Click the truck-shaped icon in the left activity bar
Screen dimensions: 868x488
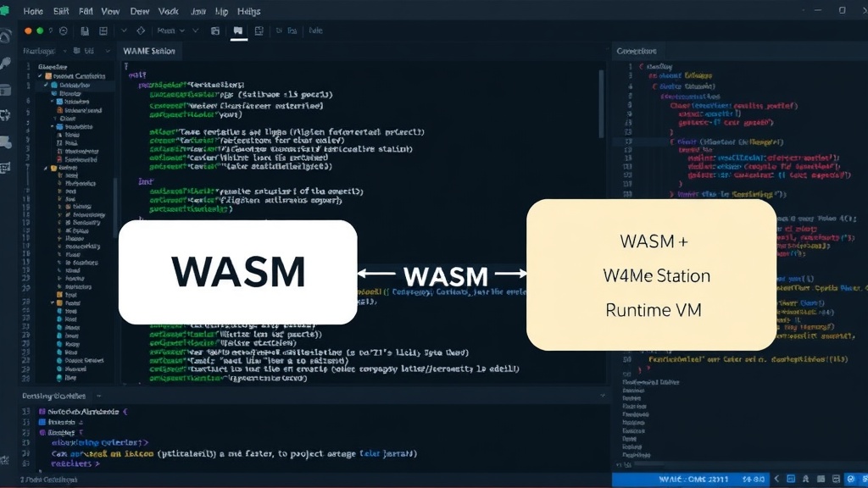[x=6, y=142]
